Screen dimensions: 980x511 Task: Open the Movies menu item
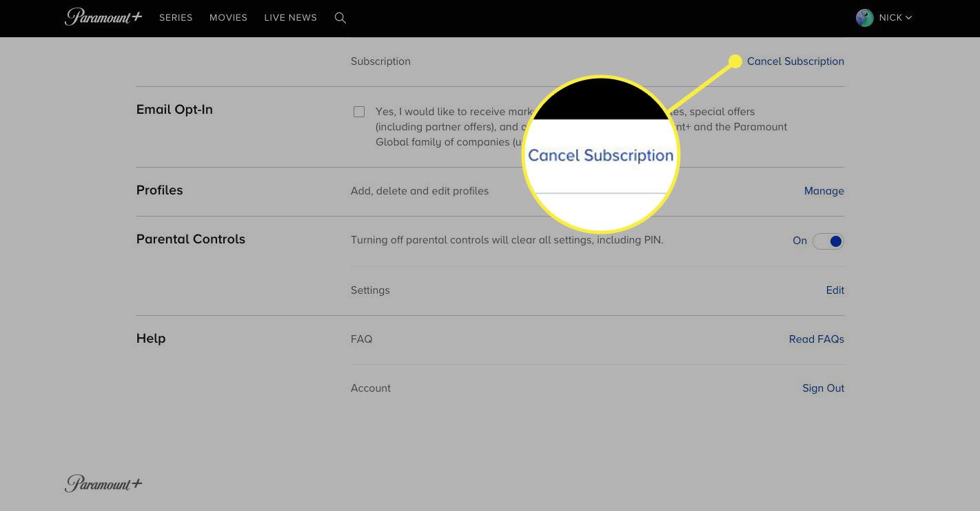[228, 18]
